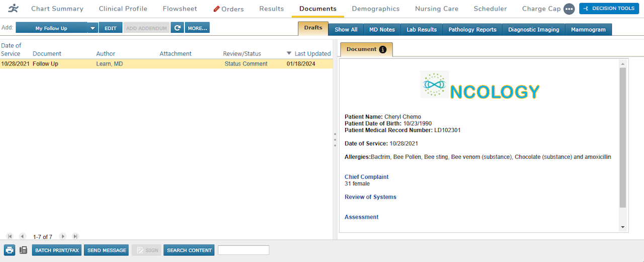Viewport: 644px width, 262px height.
Task: Select My Follow Up template button
Action: point(51,28)
